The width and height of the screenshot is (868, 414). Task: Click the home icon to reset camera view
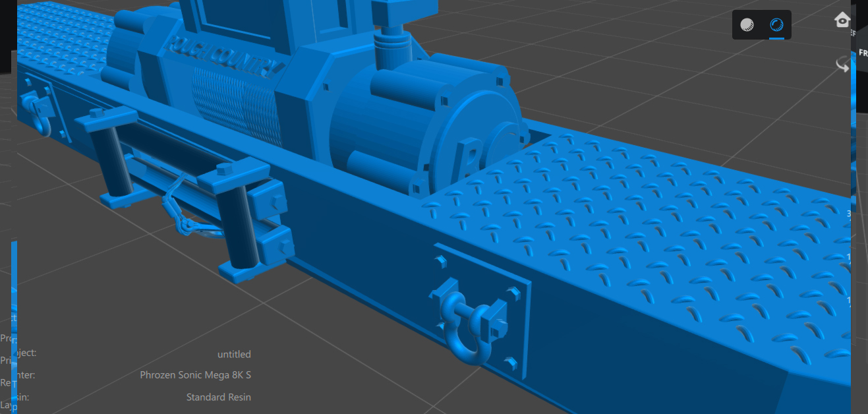click(x=842, y=20)
